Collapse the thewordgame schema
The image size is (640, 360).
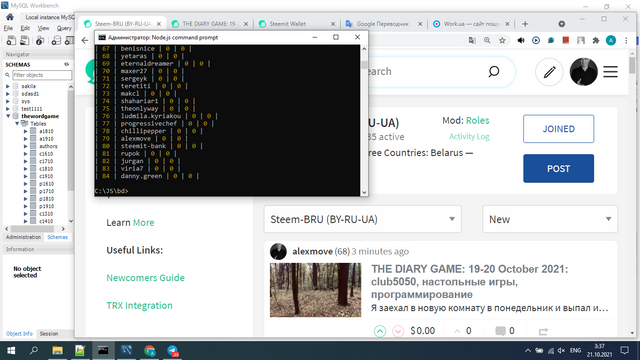pyautogui.click(x=8, y=116)
